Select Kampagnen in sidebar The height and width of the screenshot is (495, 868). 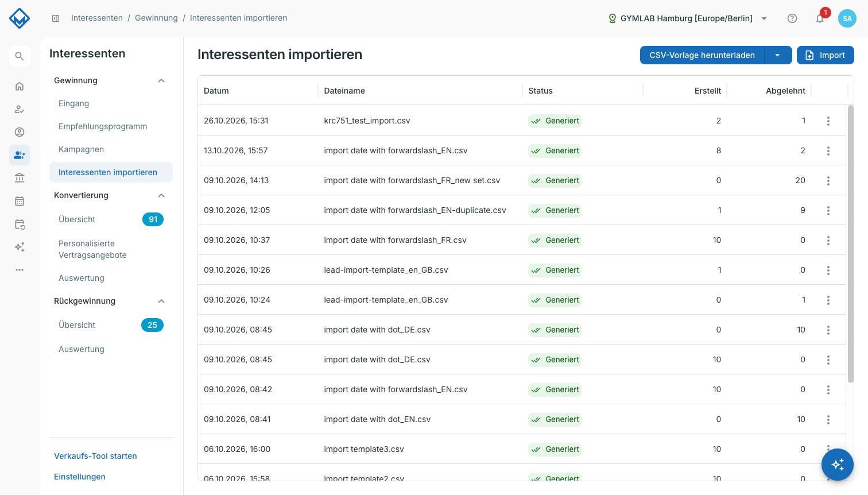[81, 149]
